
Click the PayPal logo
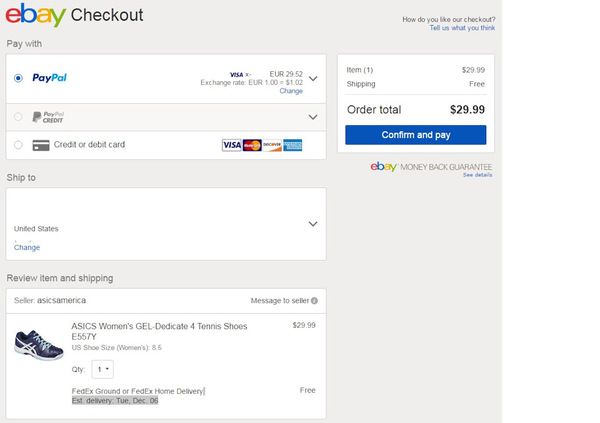pyautogui.click(x=49, y=77)
